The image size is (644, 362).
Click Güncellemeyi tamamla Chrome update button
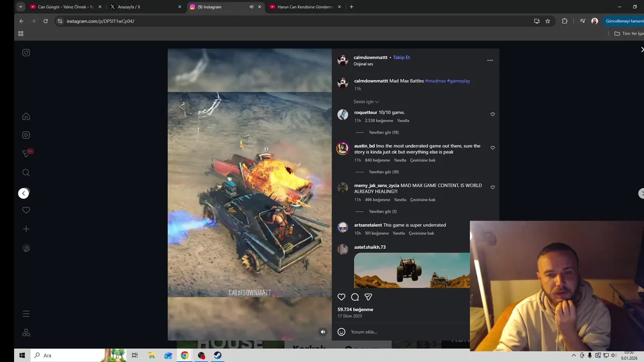point(624,21)
